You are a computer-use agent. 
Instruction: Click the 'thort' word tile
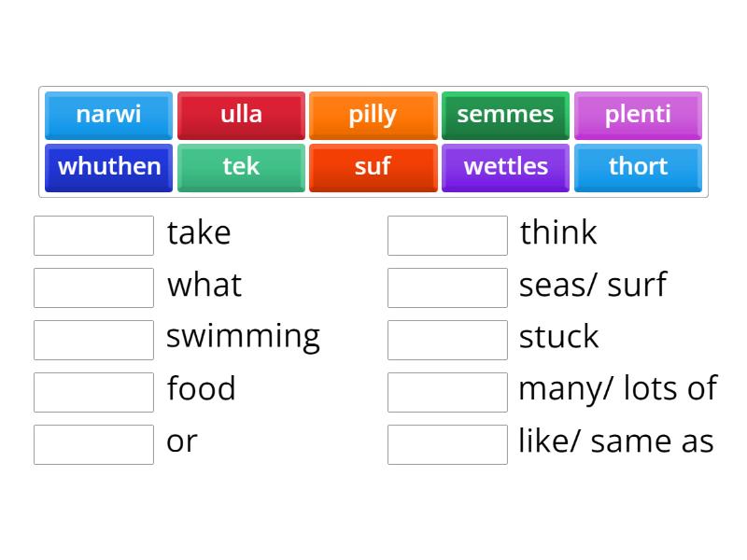[638, 167]
